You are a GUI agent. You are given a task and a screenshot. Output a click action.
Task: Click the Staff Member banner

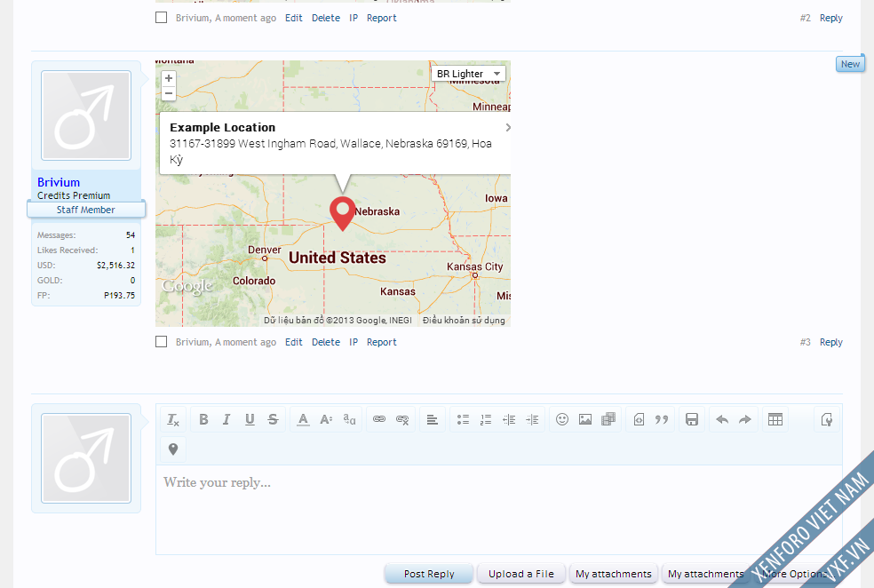pyautogui.click(x=86, y=210)
